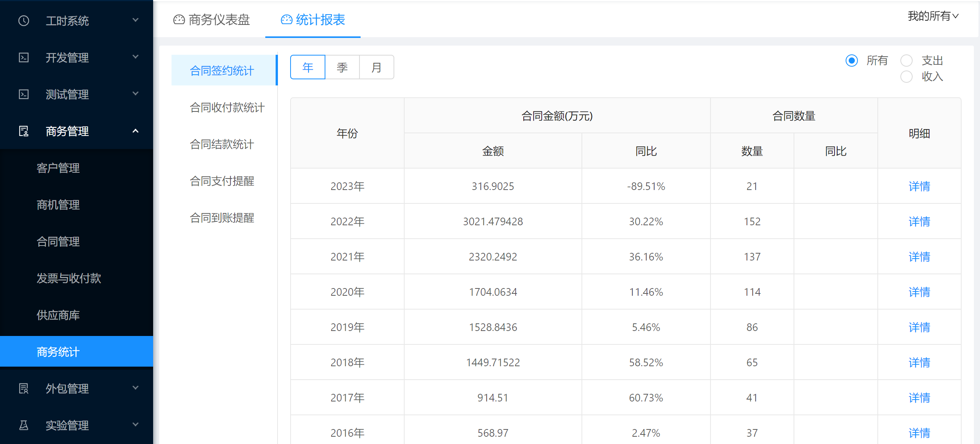Collapse the 商务管理 menu chevron
This screenshot has width=980, height=444.
point(135,131)
